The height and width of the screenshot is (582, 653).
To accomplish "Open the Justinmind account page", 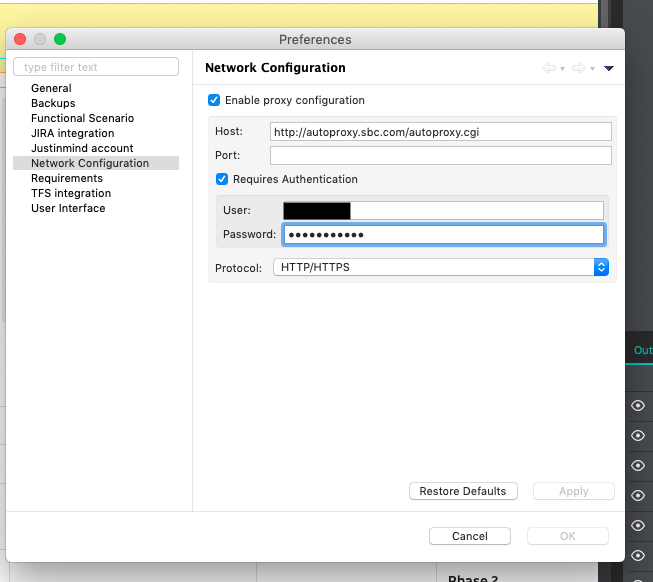I will coord(82,148).
